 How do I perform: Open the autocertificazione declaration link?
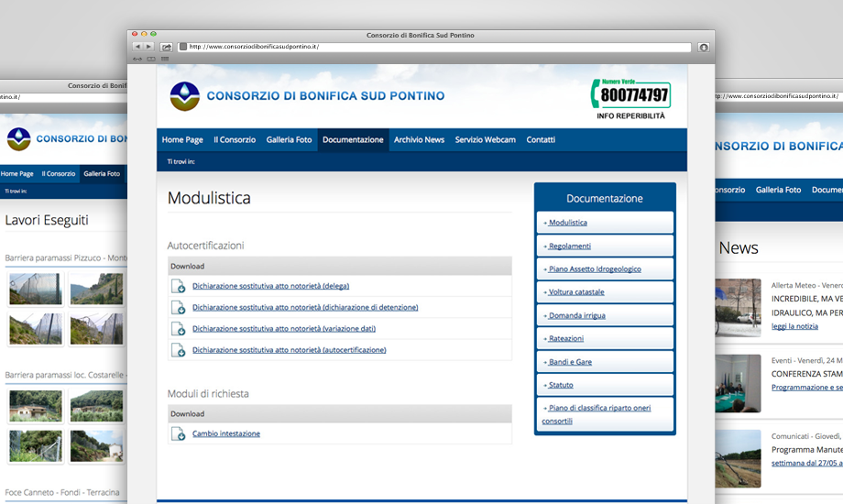tap(290, 350)
